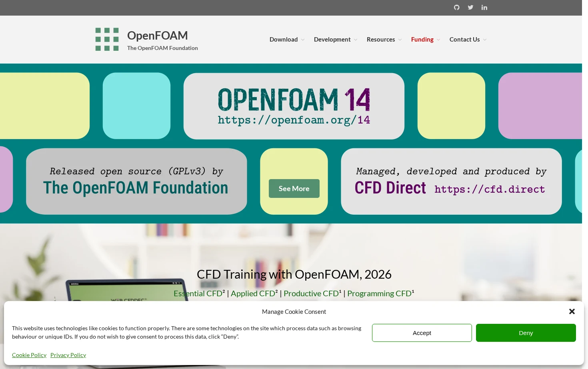Image resolution: width=588 pixels, height=369 pixels.
Task: Open the Cookie Policy link
Action: point(29,355)
